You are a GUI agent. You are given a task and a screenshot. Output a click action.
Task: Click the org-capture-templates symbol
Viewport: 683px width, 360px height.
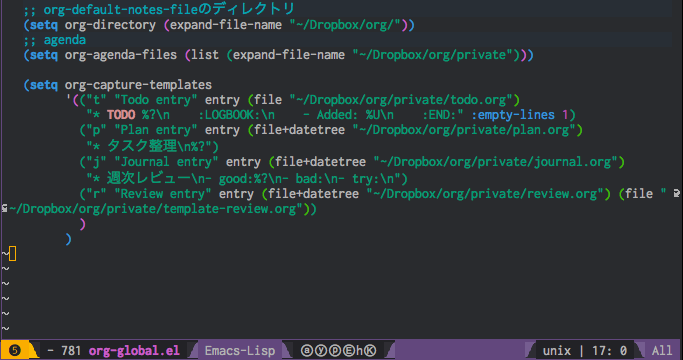138,85
